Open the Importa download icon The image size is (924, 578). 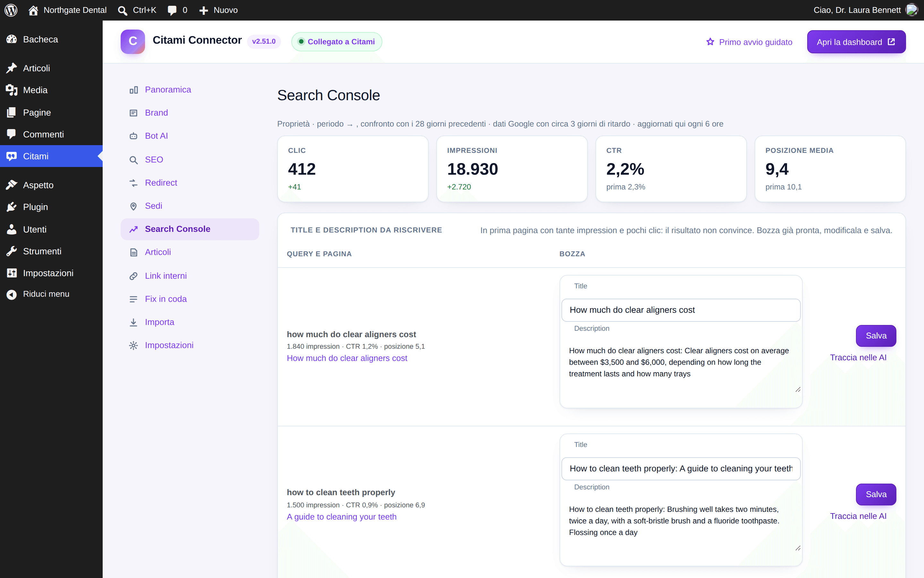pos(133,322)
